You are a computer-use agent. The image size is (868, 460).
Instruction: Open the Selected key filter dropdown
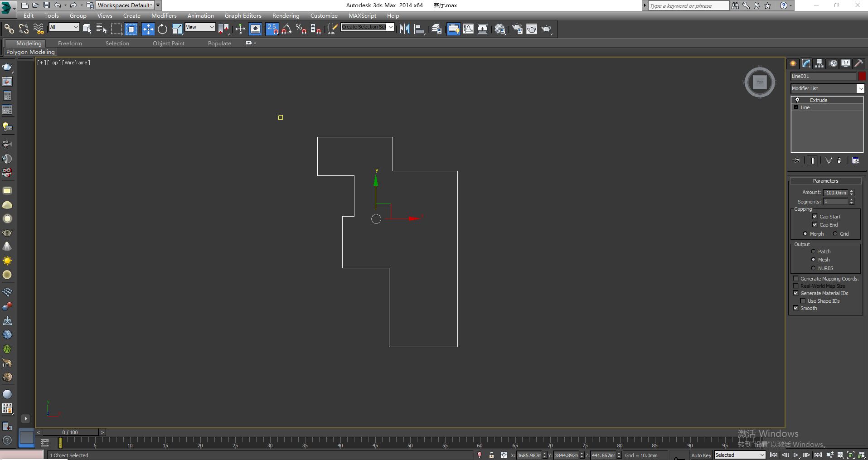pyautogui.click(x=740, y=455)
